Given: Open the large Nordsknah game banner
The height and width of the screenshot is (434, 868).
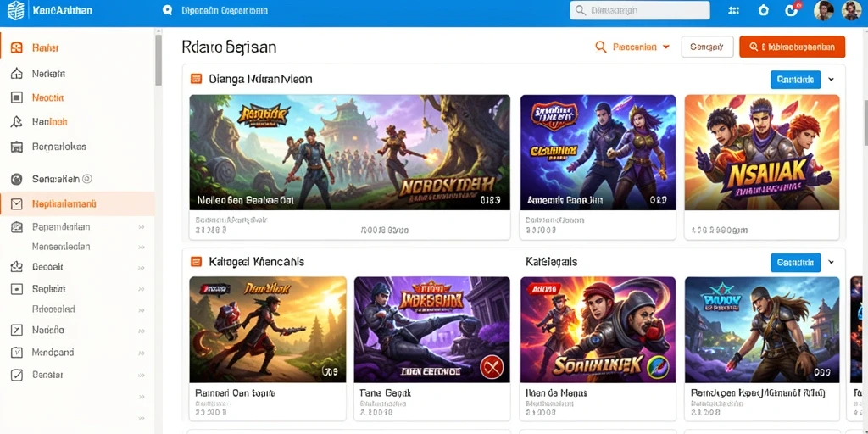Looking at the screenshot, I should point(349,153).
